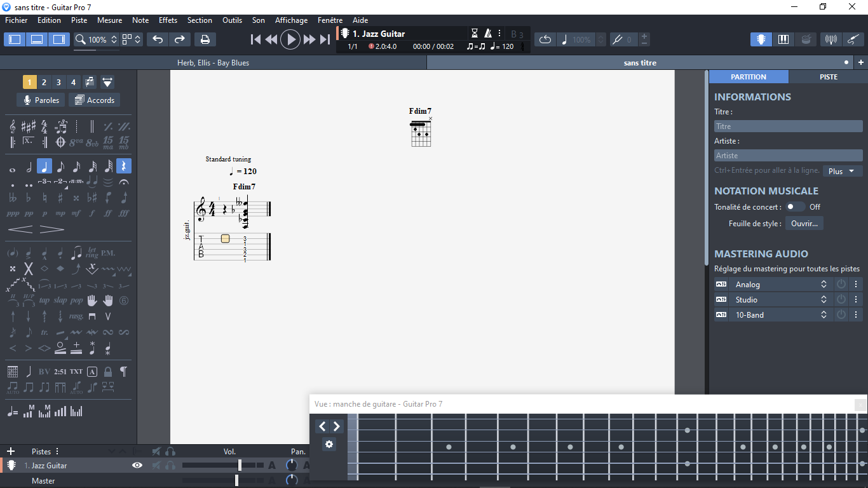Toggle visibility of the Jazz Guitar track
The height and width of the screenshot is (488, 868).
point(137,464)
